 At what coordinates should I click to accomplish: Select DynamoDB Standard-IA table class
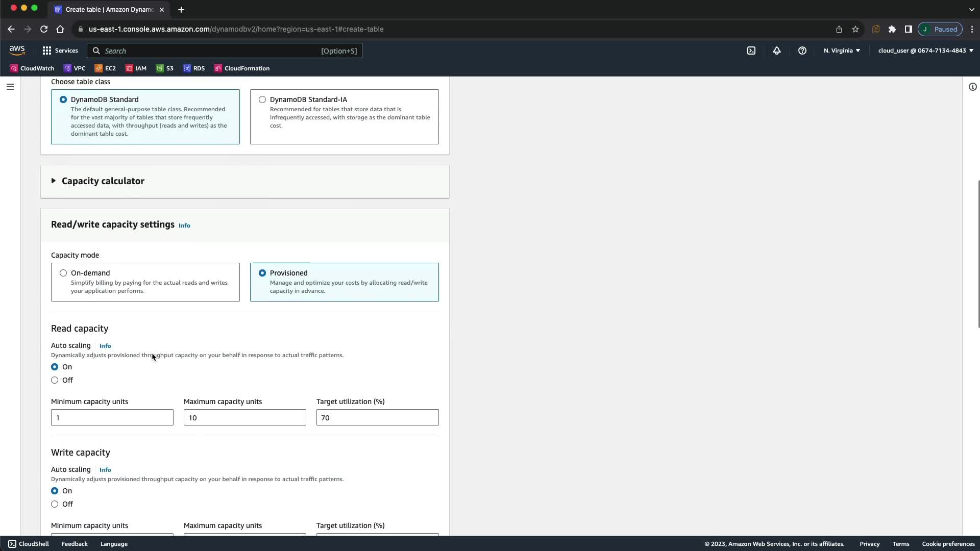pyautogui.click(x=262, y=99)
